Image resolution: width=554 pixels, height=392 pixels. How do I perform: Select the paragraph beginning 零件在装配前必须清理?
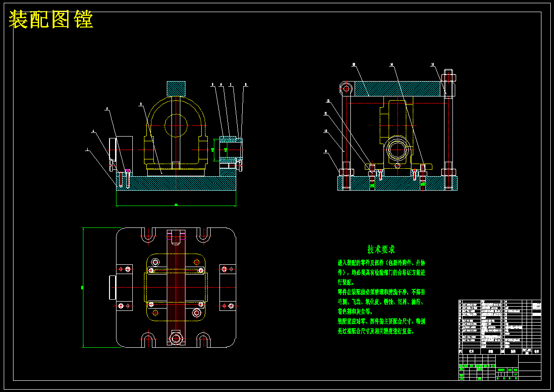(382, 302)
